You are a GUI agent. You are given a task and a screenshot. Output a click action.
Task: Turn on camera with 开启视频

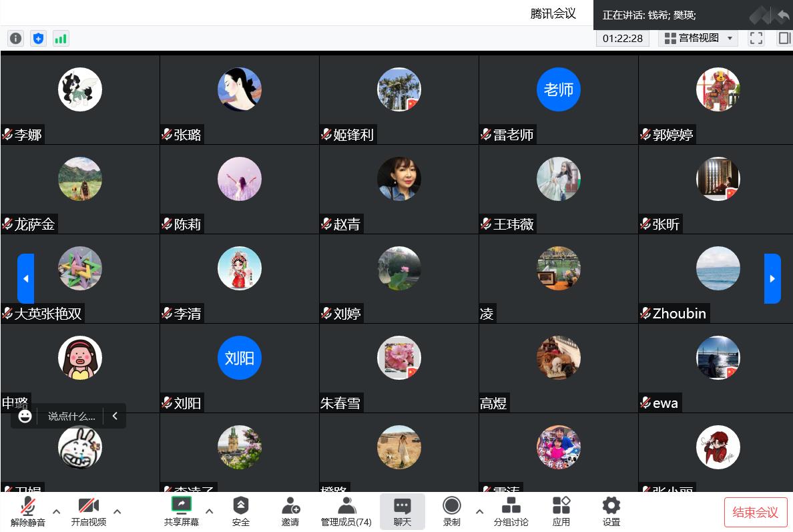[89, 511]
